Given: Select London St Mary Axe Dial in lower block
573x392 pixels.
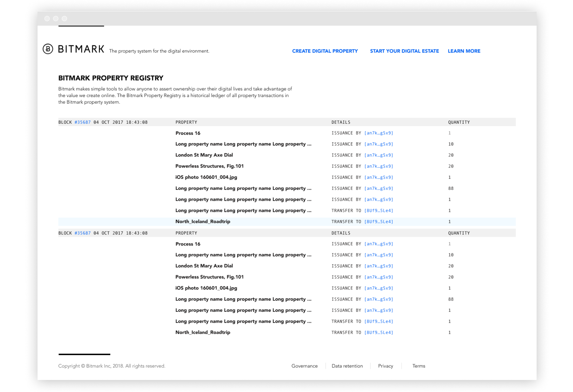Looking at the screenshot, I should (x=204, y=266).
